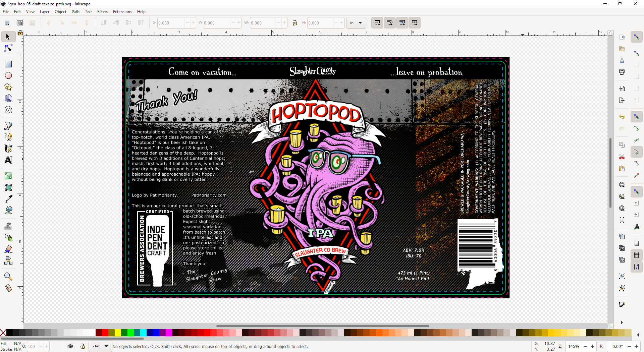Select the Ellipse tool
Viewport: 644px width, 352px height.
tap(8, 76)
